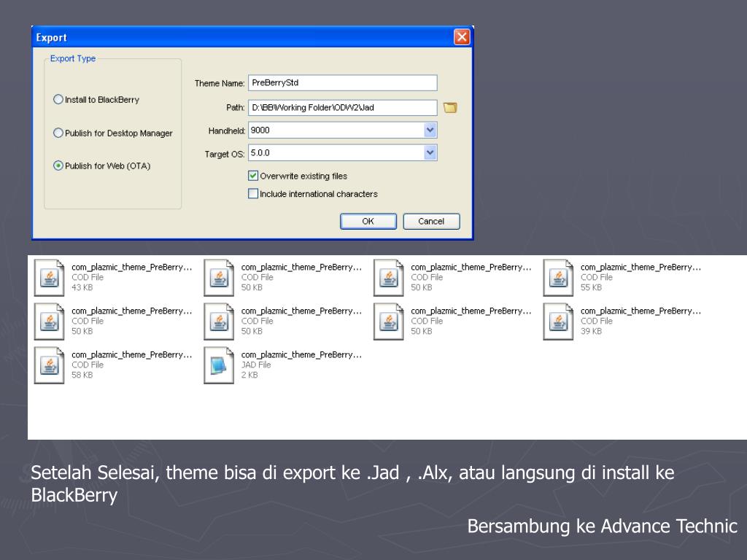Click the Theme Name field
747x560 pixels.
pos(343,83)
